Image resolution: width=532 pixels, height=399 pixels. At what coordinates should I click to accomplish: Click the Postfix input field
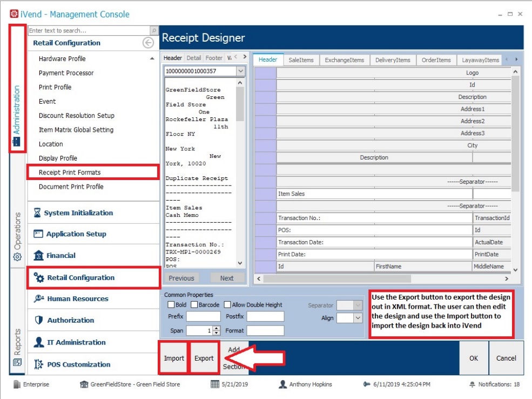265,316
